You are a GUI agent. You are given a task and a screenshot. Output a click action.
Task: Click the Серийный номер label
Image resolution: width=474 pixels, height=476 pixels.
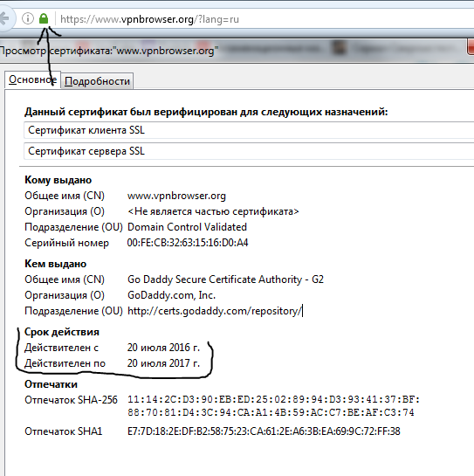click(66, 243)
